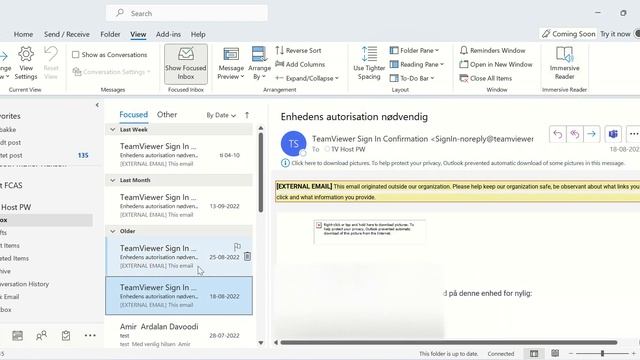Open View Settings gear
This screenshot has width=640, height=360.
(x=26, y=63)
